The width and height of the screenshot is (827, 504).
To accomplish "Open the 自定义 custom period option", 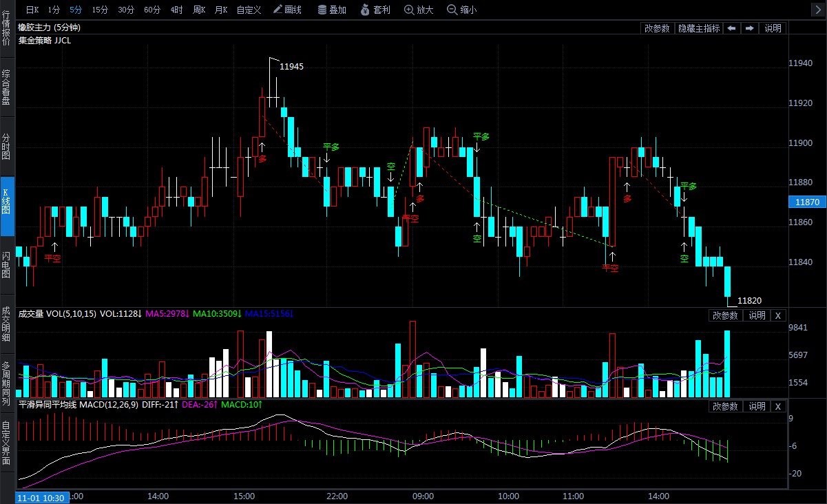I will tap(249, 10).
